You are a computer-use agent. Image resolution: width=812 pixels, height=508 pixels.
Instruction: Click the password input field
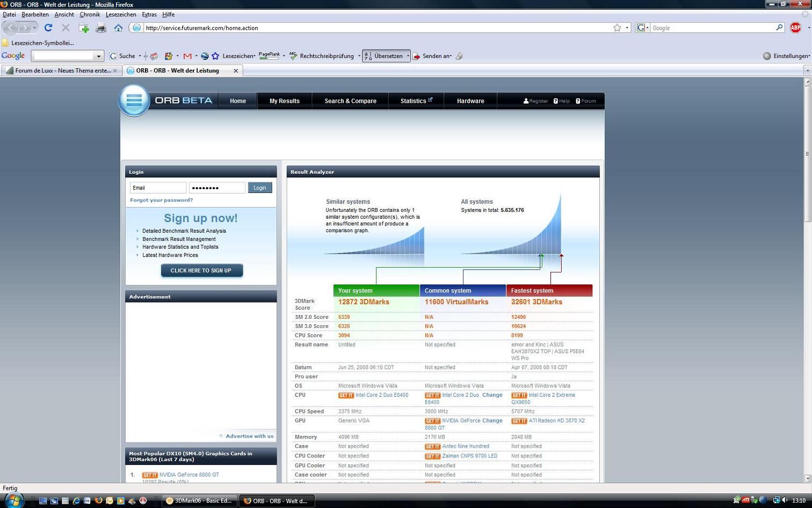217,188
